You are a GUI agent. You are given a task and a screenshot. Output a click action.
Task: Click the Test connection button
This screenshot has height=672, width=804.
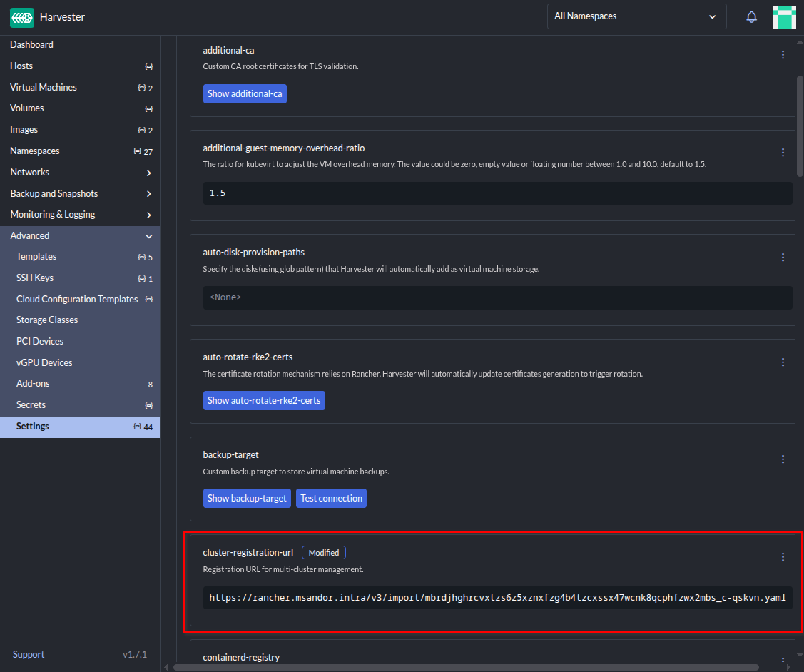[331, 499]
